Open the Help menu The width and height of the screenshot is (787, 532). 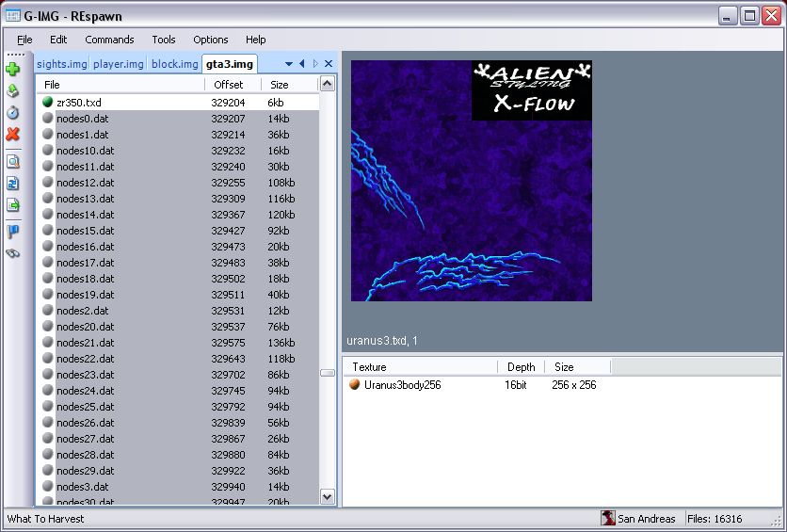point(255,40)
